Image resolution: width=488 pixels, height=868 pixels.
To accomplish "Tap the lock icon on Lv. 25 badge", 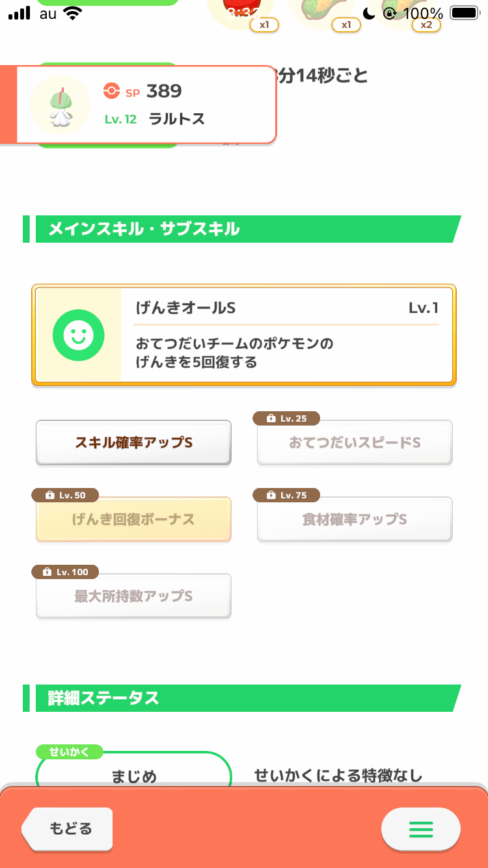I will (x=271, y=418).
